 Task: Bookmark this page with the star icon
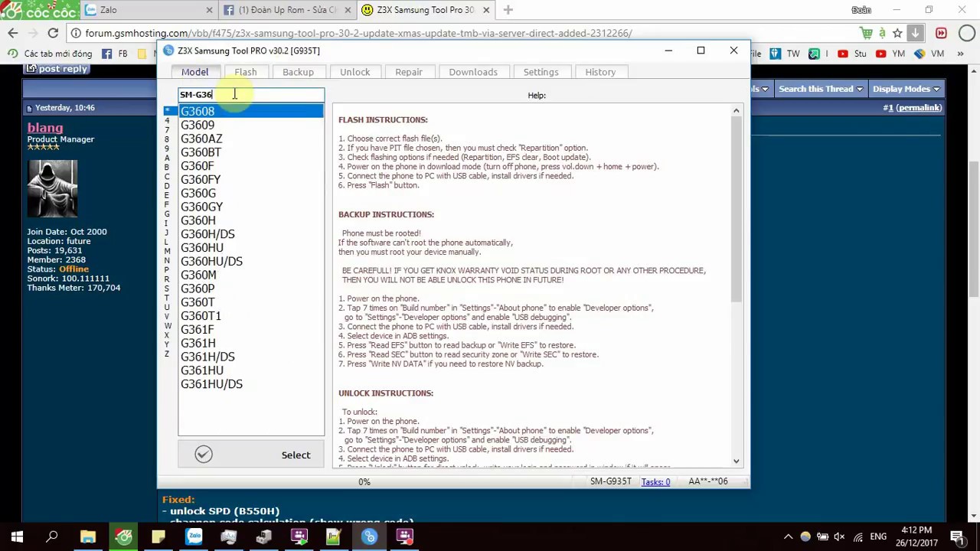[897, 33]
